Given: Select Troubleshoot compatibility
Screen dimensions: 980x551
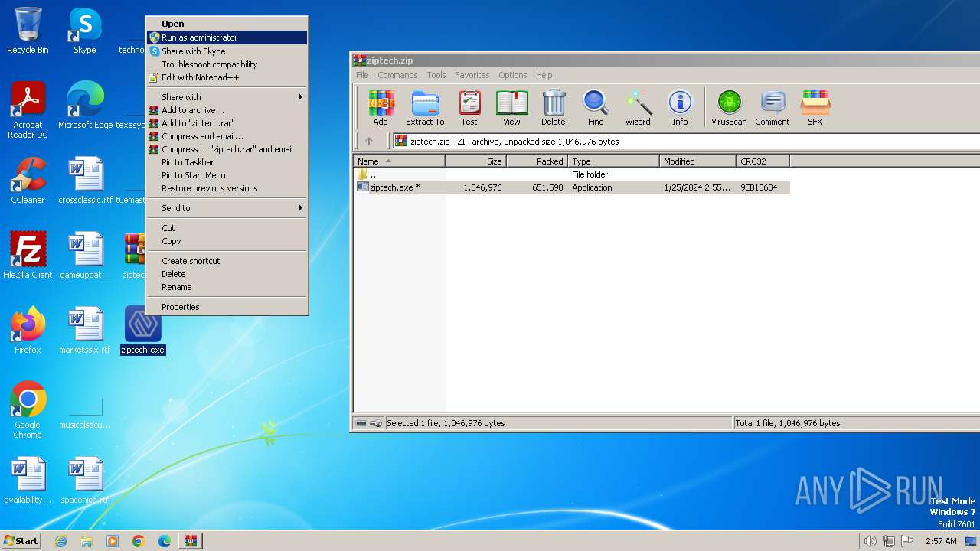Looking at the screenshot, I should coord(227,64).
